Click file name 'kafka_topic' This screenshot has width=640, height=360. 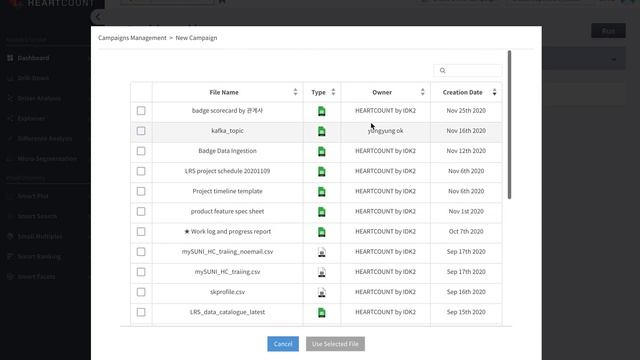tap(227, 131)
